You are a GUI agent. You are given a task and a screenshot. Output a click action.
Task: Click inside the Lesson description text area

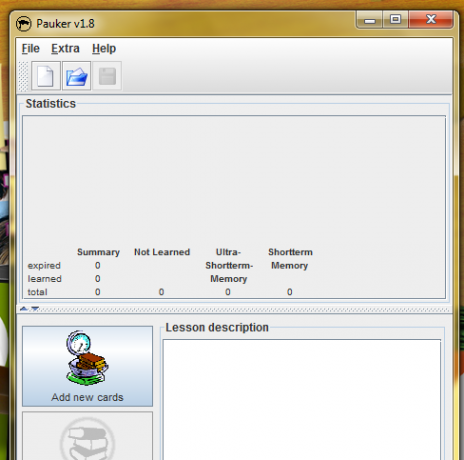click(302, 400)
